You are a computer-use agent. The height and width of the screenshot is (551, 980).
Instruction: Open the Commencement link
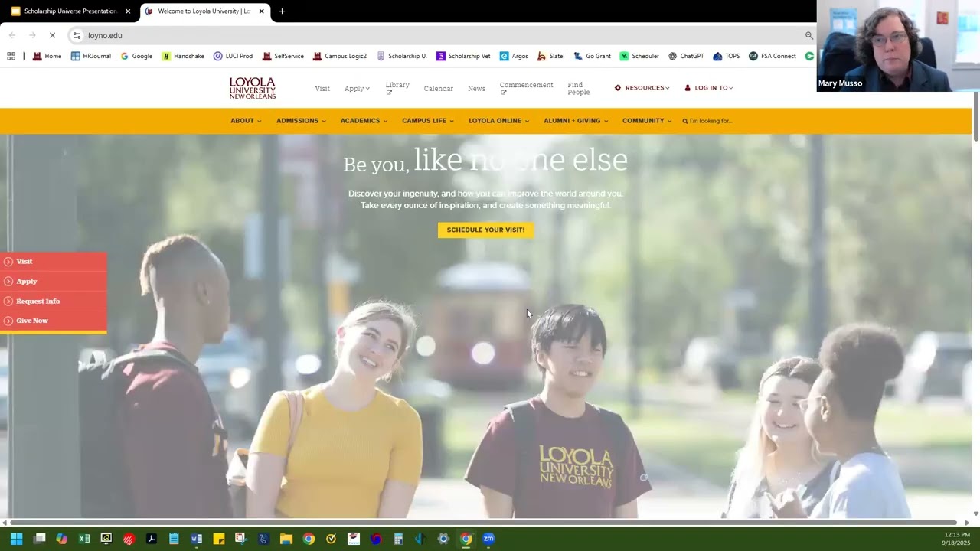click(x=526, y=89)
